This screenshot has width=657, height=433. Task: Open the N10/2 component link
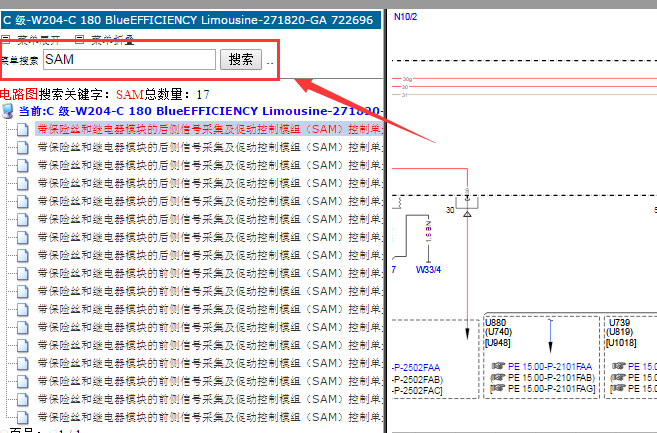coord(405,17)
